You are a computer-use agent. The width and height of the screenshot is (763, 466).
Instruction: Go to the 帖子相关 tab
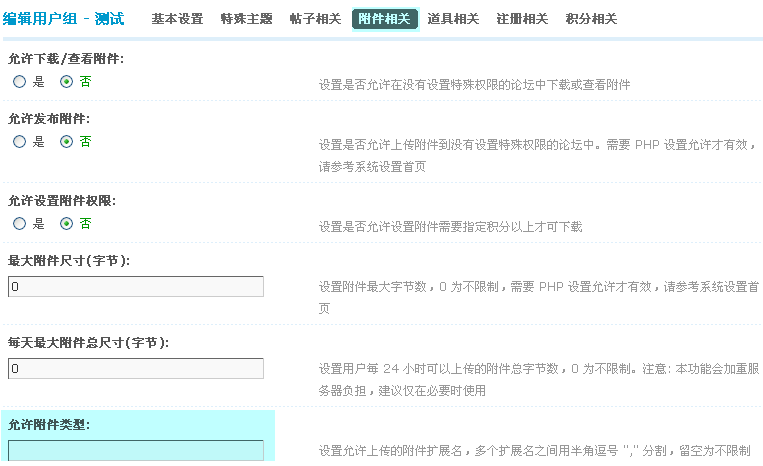tap(315, 19)
